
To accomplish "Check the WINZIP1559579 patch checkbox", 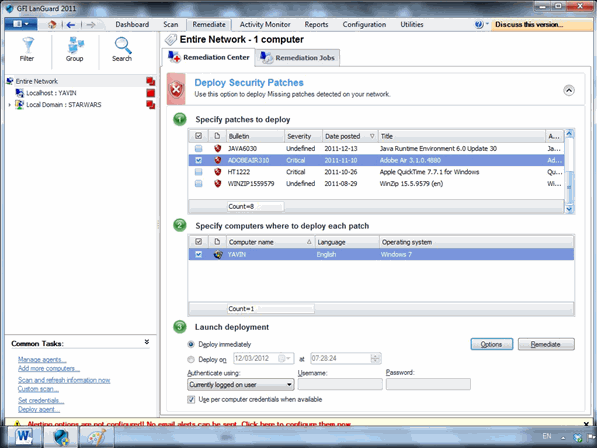I will [x=198, y=183].
